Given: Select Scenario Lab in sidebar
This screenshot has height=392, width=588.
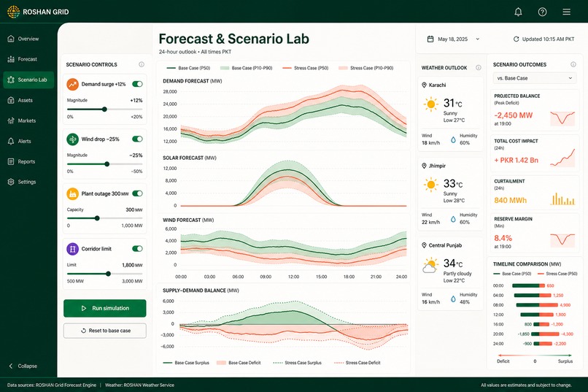Looking at the screenshot, I should point(28,80).
